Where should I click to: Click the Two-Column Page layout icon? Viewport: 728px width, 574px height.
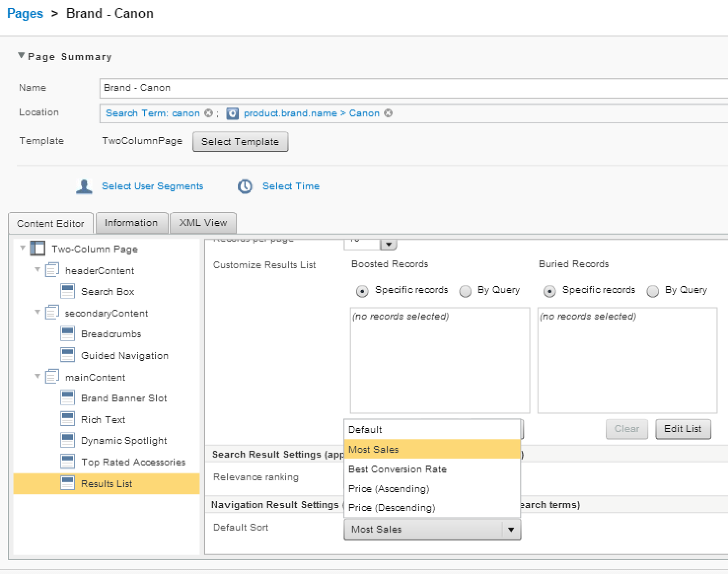pyautogui.click(x=37, y=249)
